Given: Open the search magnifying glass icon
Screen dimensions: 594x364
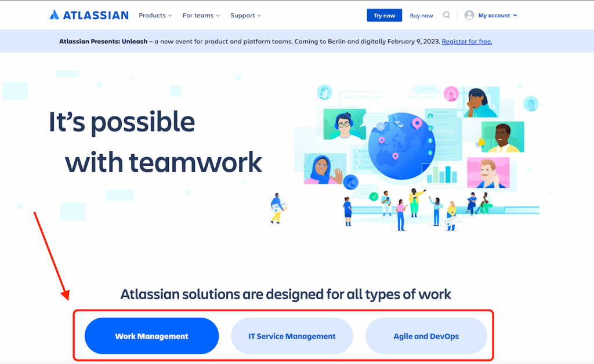Looking at the screenshot, I should pyautogui.click(x=446, y=15).
